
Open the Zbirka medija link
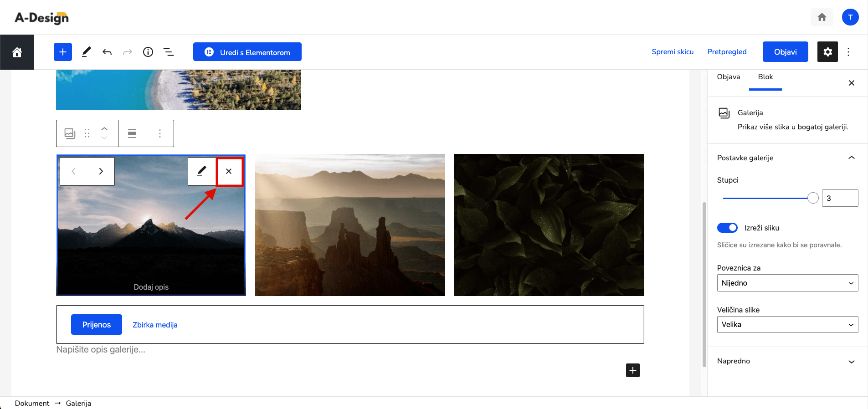155,325
